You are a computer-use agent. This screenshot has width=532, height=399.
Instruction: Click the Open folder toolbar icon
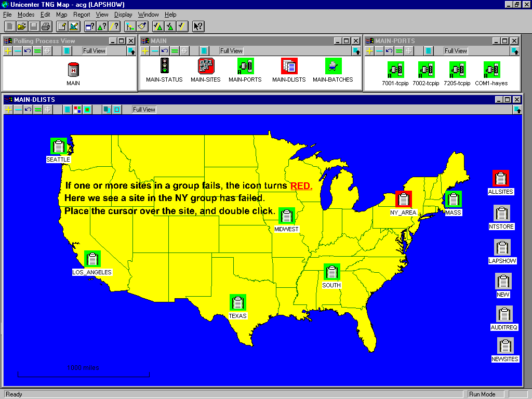click(x=22, y=26)
